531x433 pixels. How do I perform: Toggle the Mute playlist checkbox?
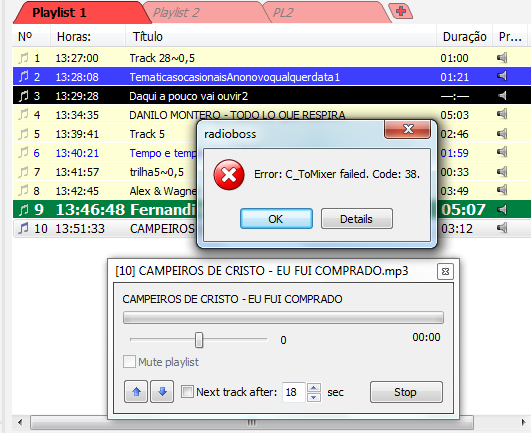[129, 362]
